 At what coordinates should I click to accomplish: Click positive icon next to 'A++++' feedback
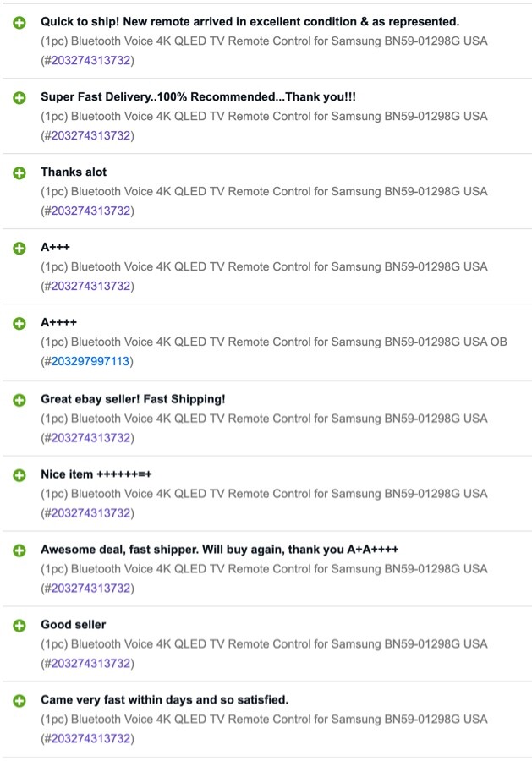click(x=19, y=323)
